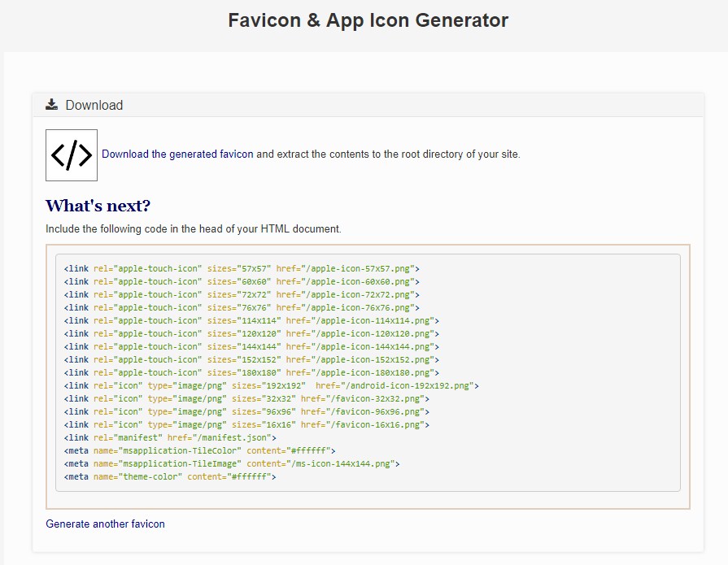Click the msapplication-TileColor meta line
Viewport: 728px width, 565px height.
tap(199, 450)
